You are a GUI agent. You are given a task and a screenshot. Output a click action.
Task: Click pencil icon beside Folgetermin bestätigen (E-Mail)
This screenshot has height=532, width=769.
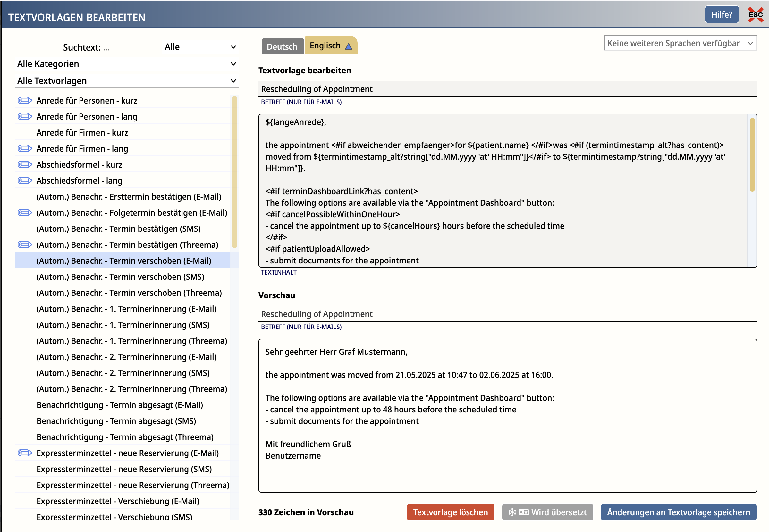pyautogui.click(x=25, y=212)
